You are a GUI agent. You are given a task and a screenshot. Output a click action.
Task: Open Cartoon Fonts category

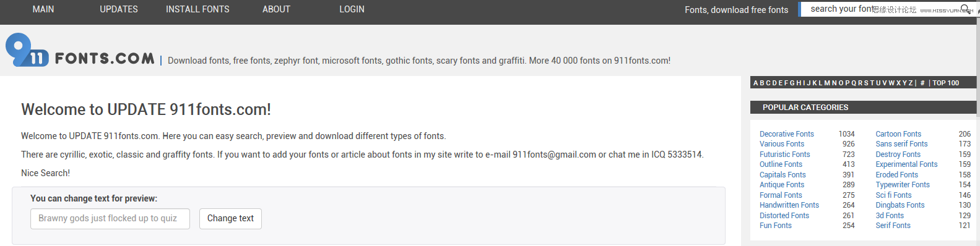(898, 134)
